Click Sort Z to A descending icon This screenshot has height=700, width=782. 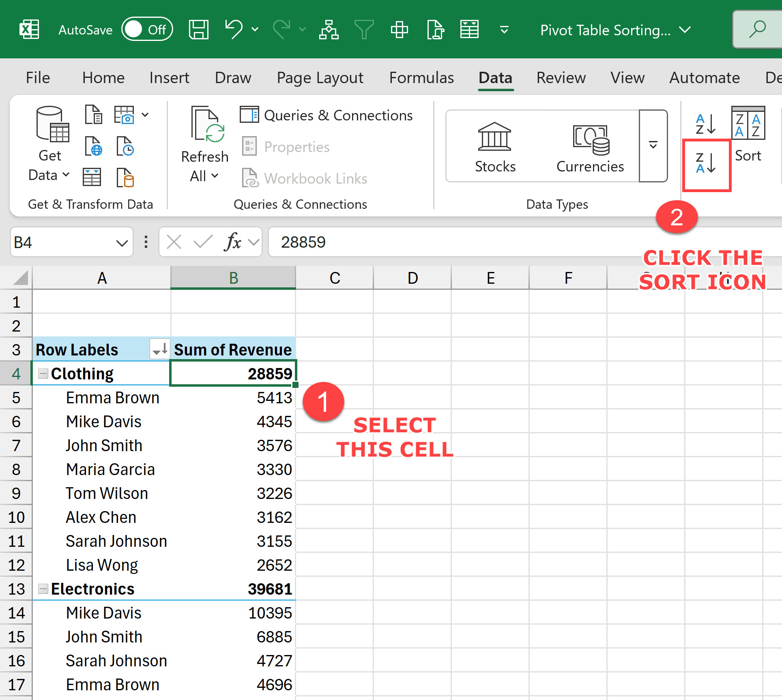706,163
